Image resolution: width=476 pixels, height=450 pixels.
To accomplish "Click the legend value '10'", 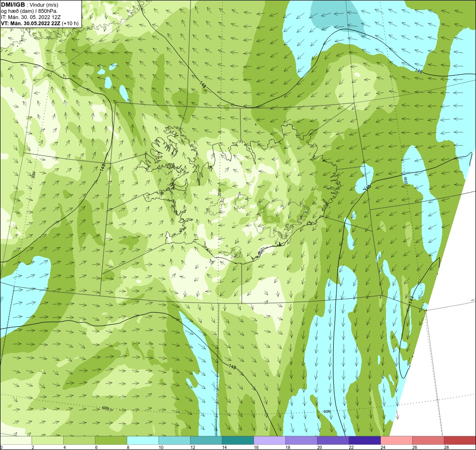I will (x=161, y=447).
